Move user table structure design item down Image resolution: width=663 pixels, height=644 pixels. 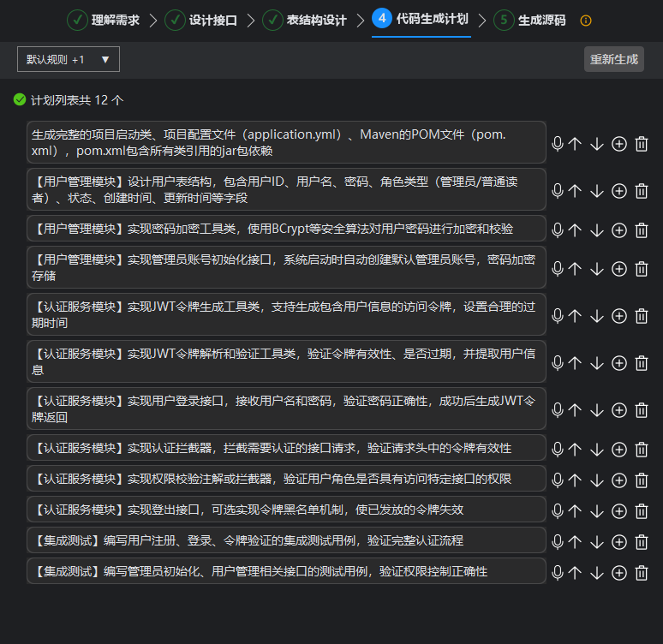click(x=597, y=191)
